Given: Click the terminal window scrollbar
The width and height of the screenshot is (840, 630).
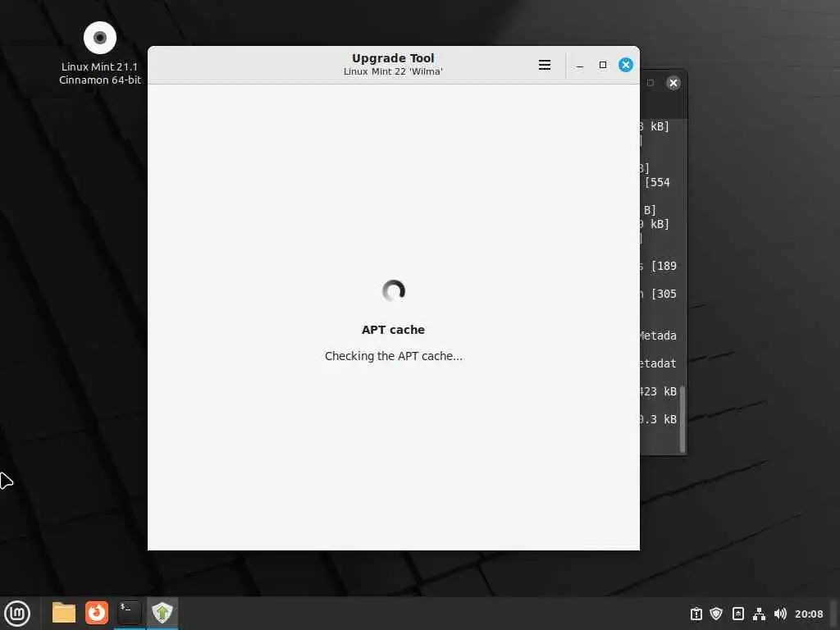Looking at the screenshot, I should 682,419.
